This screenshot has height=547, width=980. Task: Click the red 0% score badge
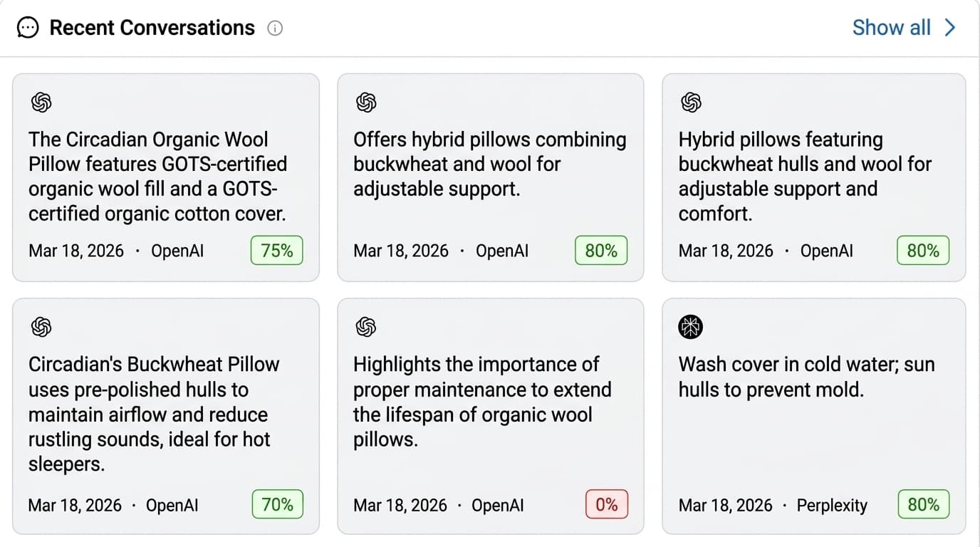pyautogui.click(x=606, y=505)
